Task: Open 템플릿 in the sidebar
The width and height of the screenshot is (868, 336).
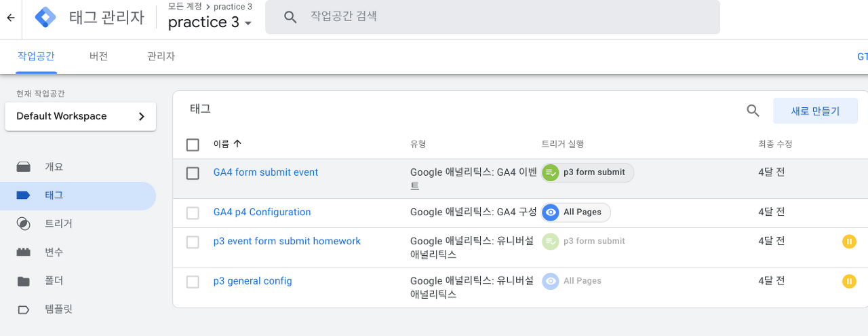Action: tap(78, 310)
